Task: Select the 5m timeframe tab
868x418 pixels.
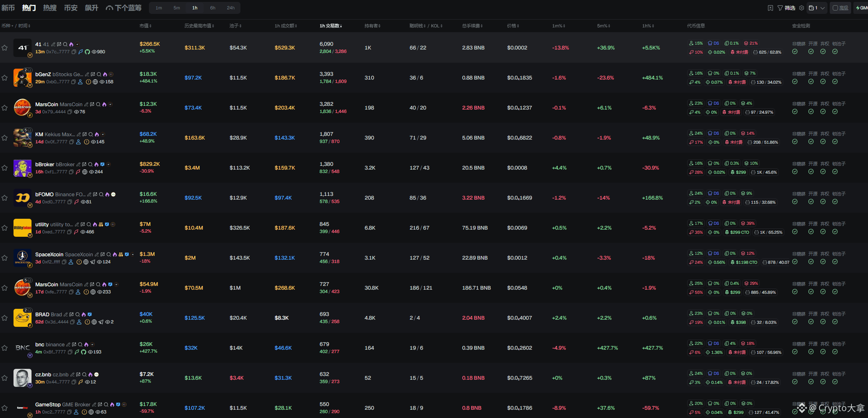Action: pyautogui.click(x=177, y=8)
